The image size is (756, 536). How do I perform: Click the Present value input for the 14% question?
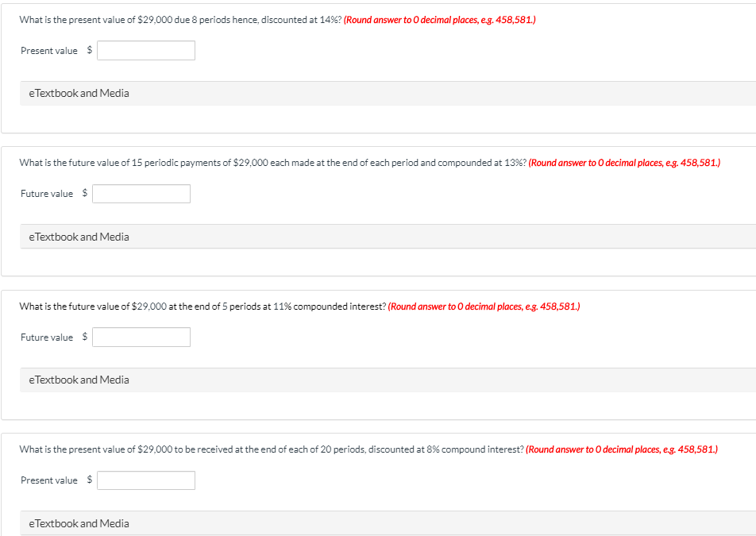(146, 51)
